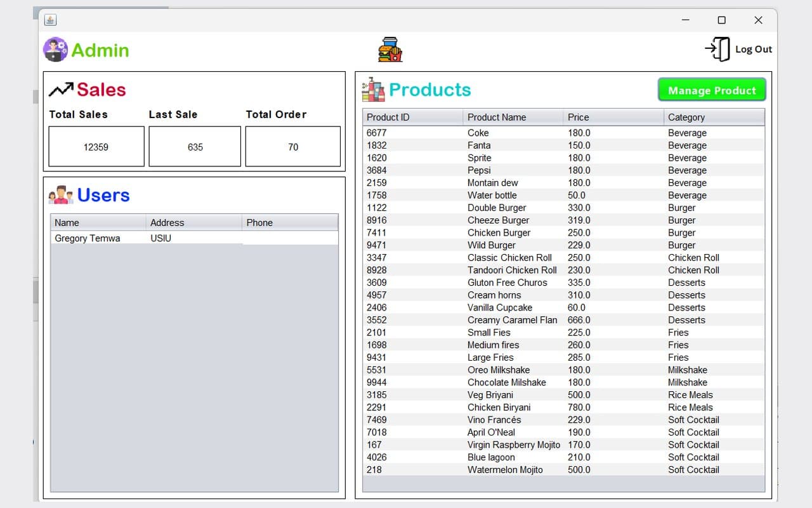
Task: Click the Java window icon in title bar
Action: tap(51, 20)
